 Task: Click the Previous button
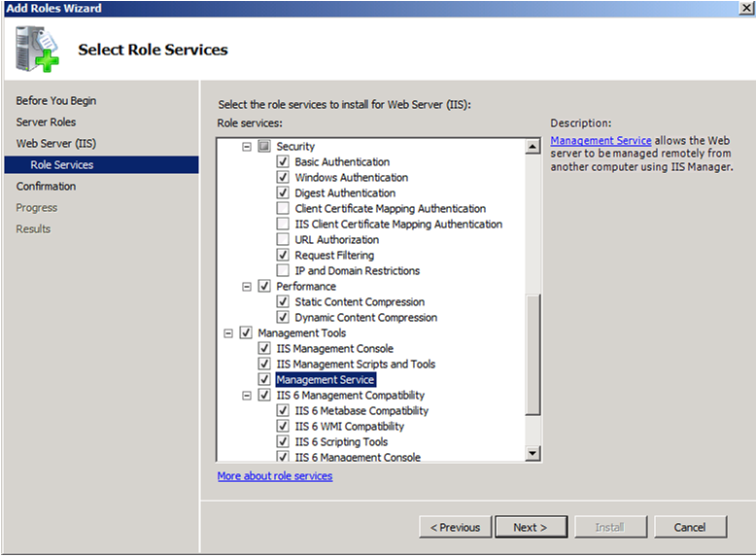[455, 527]
